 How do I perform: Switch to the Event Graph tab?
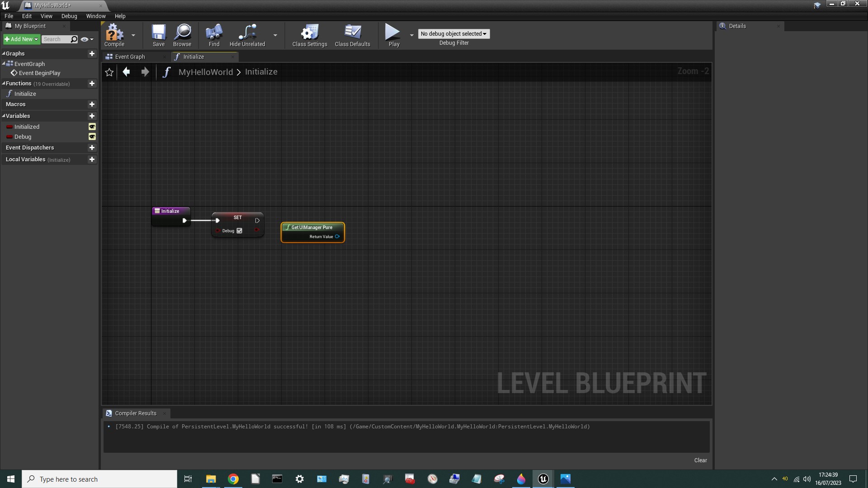pos(136,57)
